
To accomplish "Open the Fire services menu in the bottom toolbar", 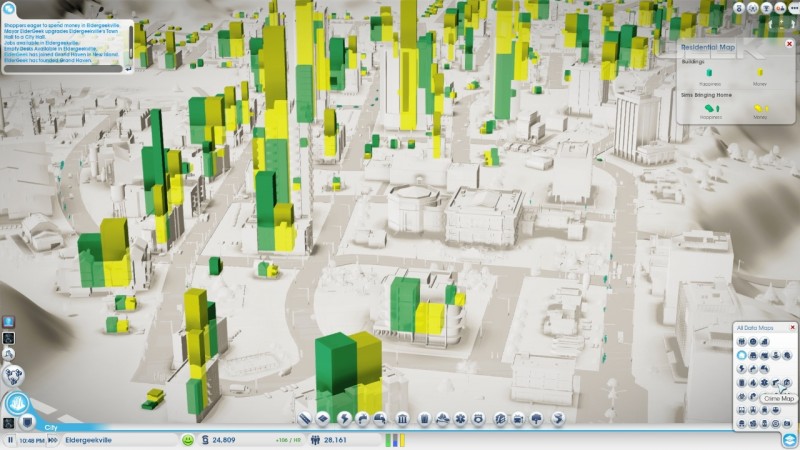I will pyautogui.click(x=442, y=419).
